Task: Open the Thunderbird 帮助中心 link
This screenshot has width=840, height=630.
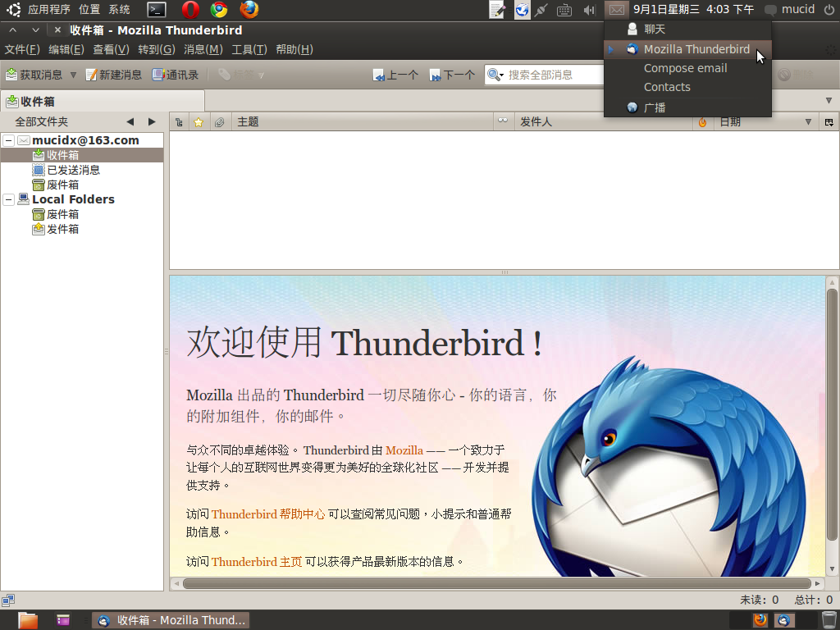Action: point(267,514)
